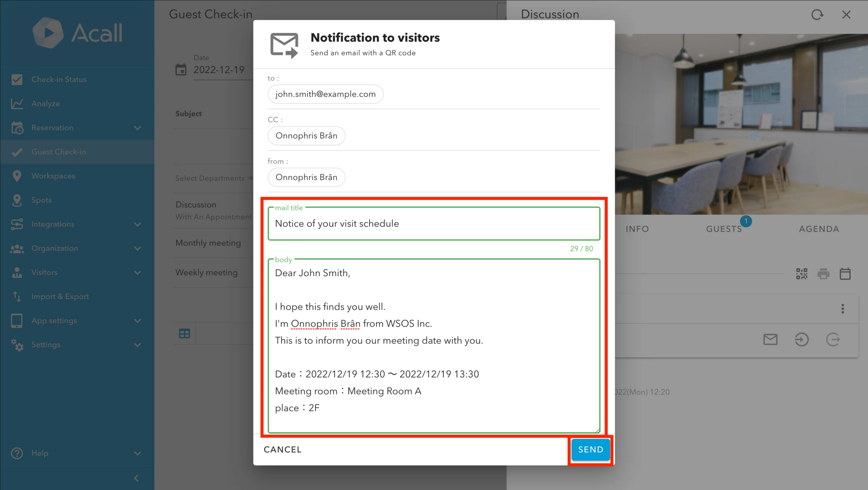Click the from chip Onnophris Brân
Image resolution: width=868 pixels, height=490 pixels.
pyautogui.click(x=306, y=177)
